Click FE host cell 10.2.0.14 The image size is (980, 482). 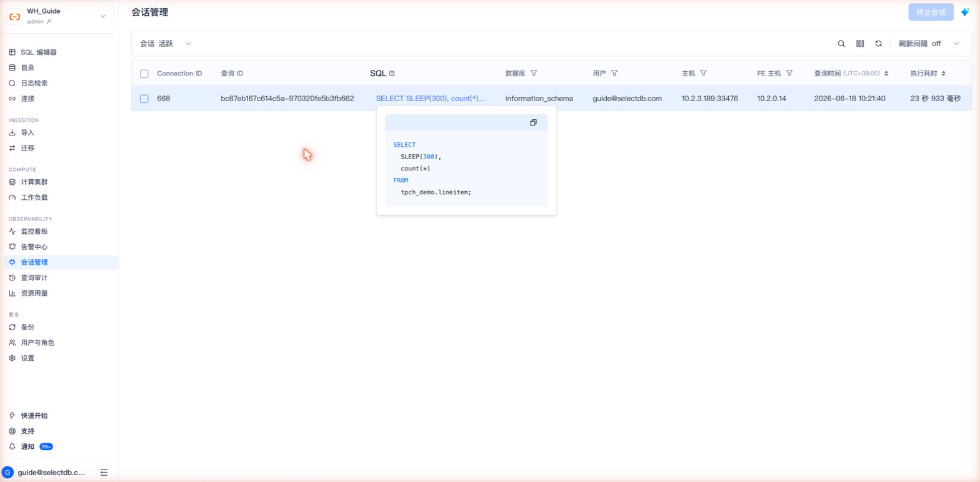772,99
